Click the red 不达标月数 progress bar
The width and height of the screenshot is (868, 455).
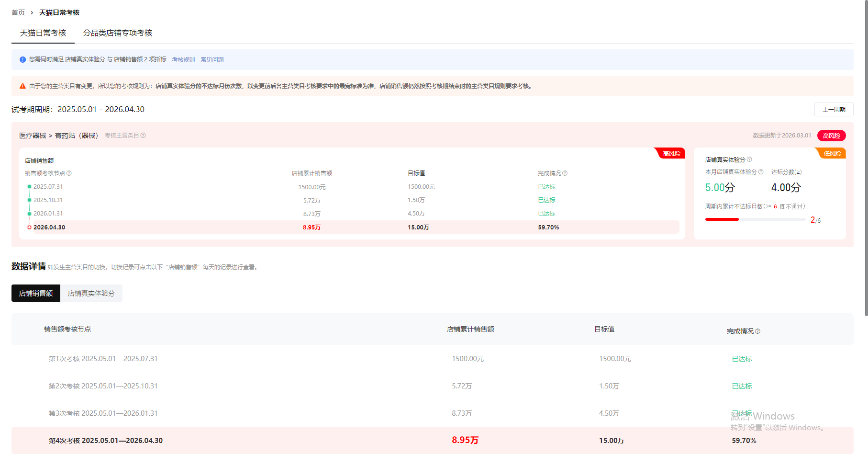(722, 219)
